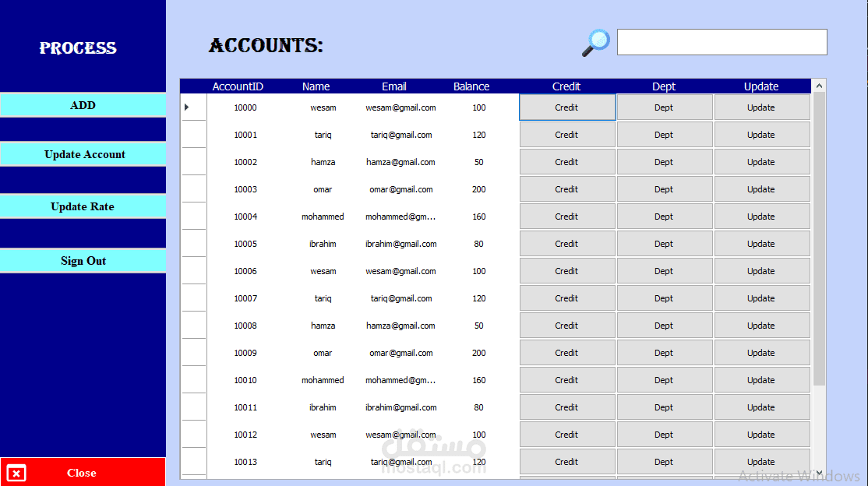Click the red X icon beside Close
The height and width of the screenshot is (486, 868).
tap(16, 474)
